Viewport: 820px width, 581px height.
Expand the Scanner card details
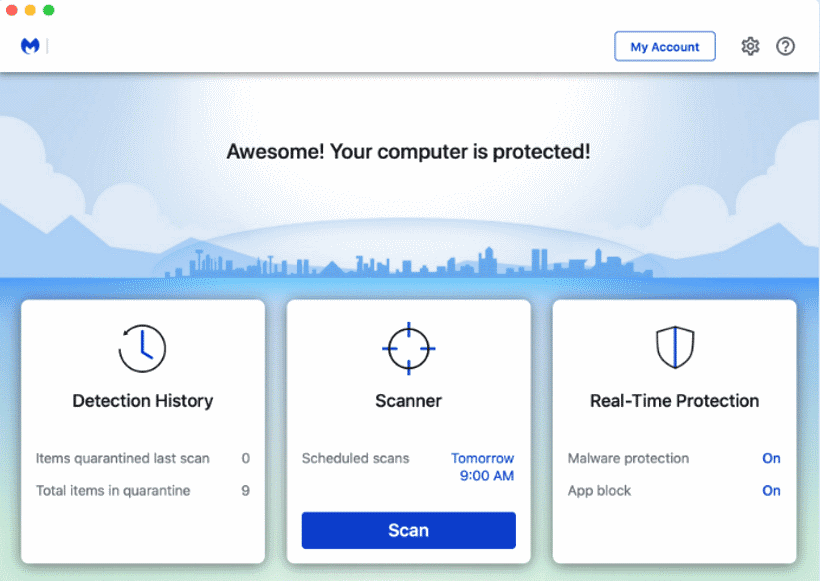[x=408, y=400]
